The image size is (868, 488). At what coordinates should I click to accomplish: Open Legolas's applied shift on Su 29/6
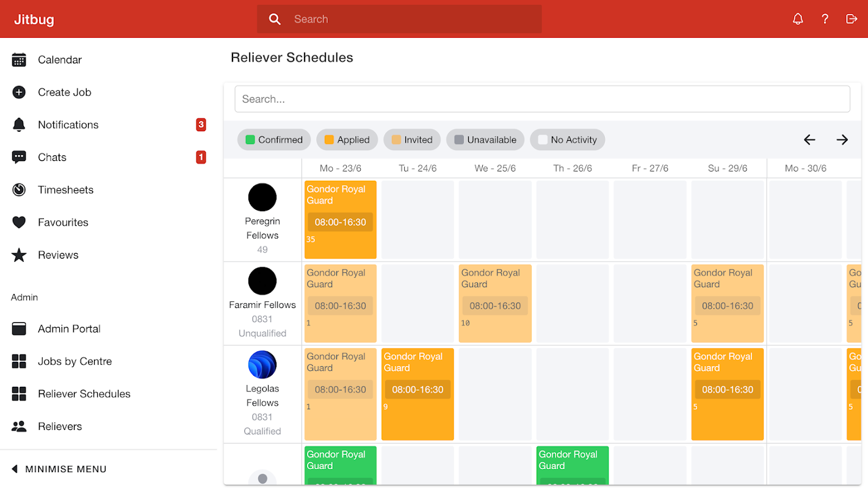[728, 394]
